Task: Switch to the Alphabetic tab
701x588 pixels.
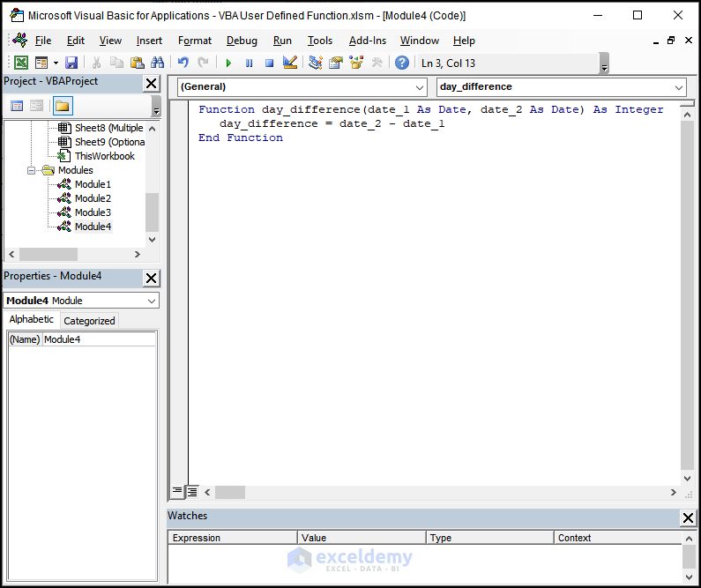Action: (31, 319)
